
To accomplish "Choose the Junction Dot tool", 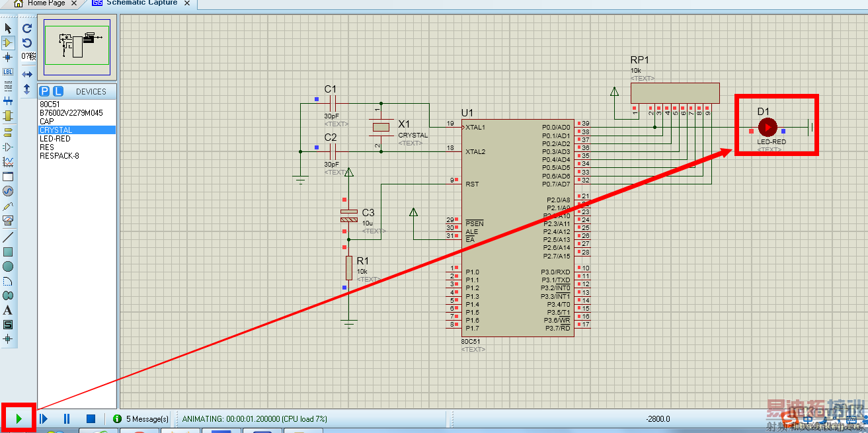I will tap(8, 58).
